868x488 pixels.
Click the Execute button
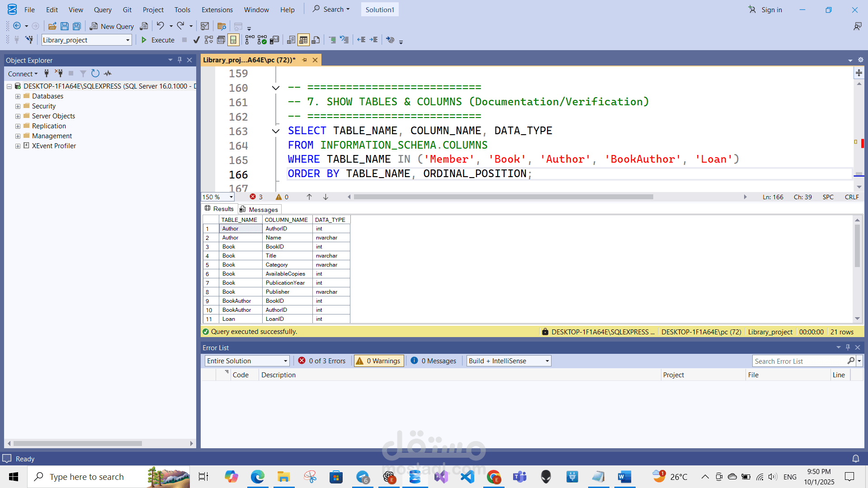coord(158,40)
